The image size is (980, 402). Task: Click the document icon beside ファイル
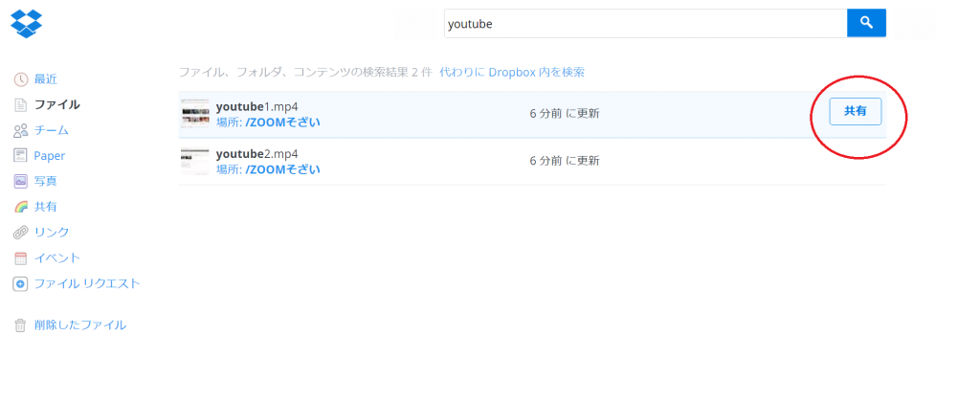tap(21, 105)
